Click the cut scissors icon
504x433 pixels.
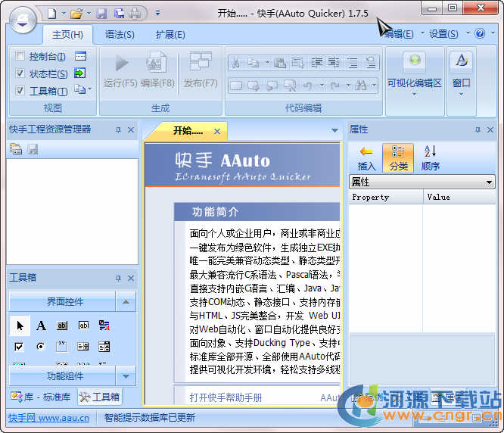tap(235, 63)
